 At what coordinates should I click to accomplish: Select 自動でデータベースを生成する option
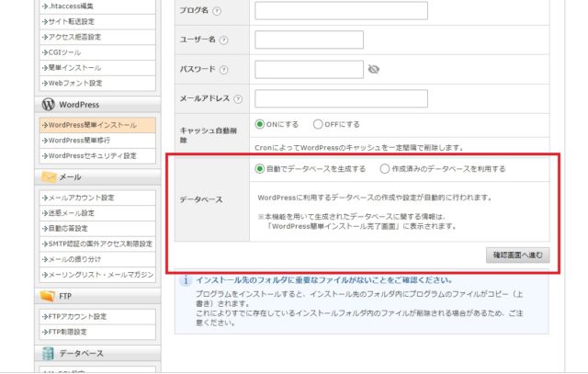[259, 169]
